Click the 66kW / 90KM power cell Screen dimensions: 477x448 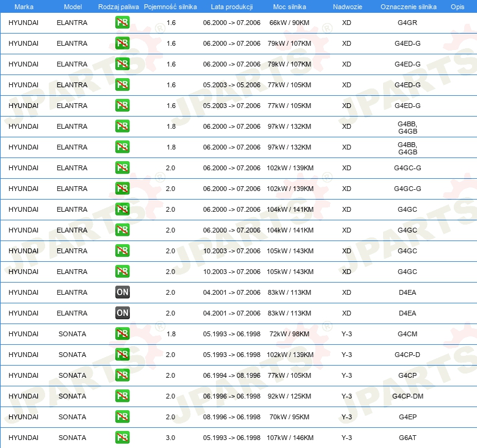tap(289, 23)
